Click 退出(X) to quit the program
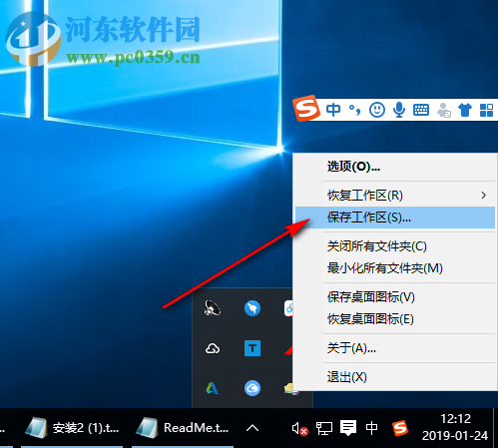 395,377
